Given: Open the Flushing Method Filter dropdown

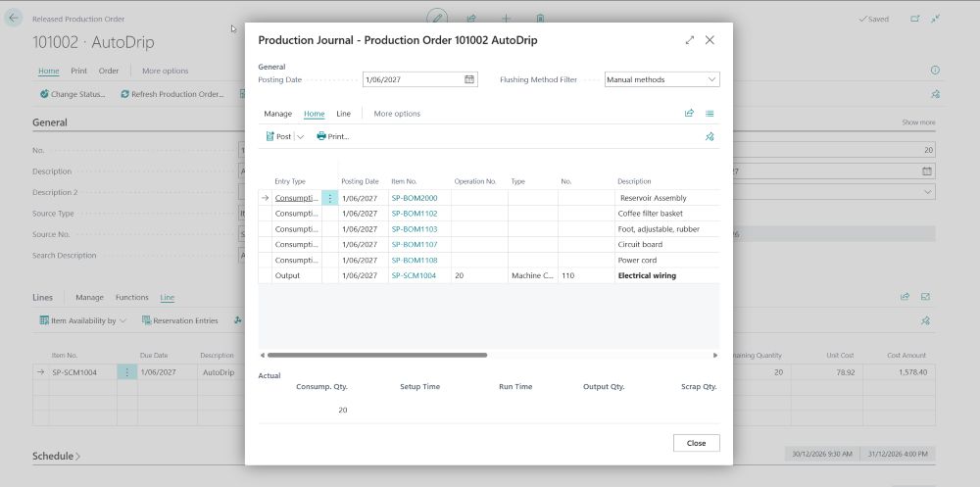Looking at the screenshot, I should (711, 79).
